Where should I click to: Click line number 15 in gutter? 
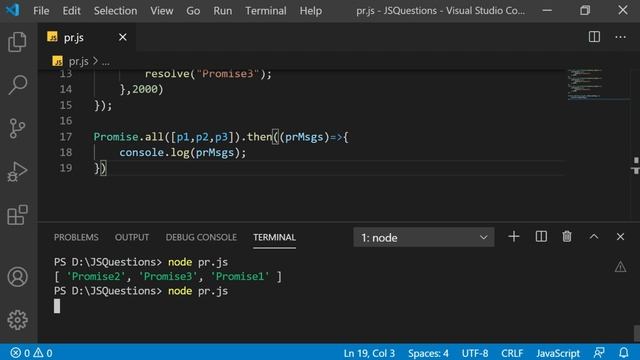tap(66, 105)
